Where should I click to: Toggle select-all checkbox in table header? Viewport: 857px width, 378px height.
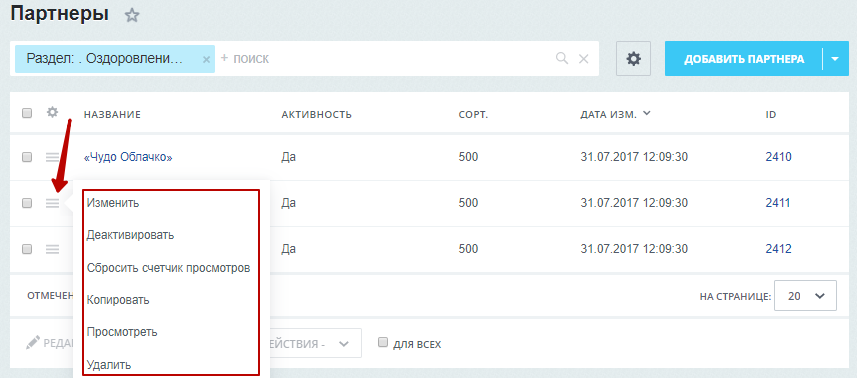click(27, 114)
